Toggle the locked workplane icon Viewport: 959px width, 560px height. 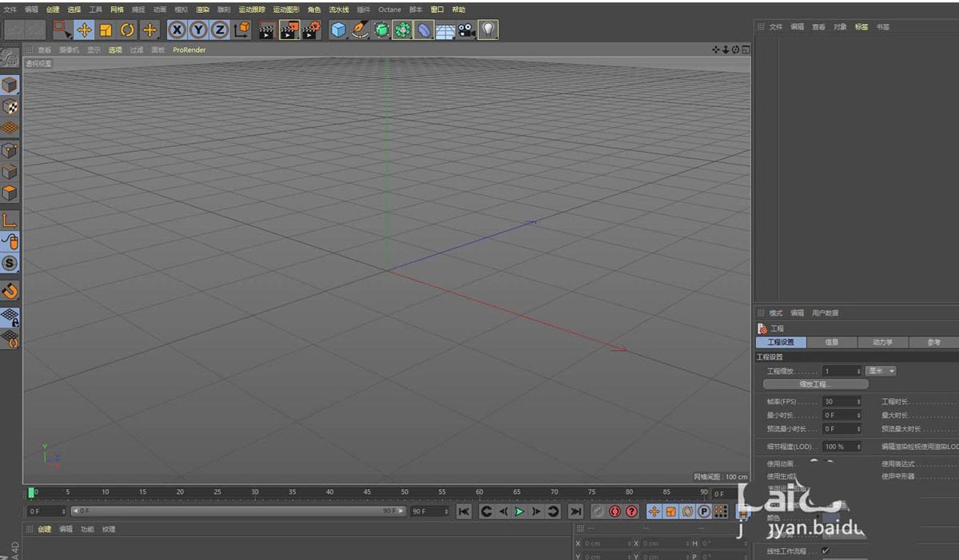pos(10,317)
